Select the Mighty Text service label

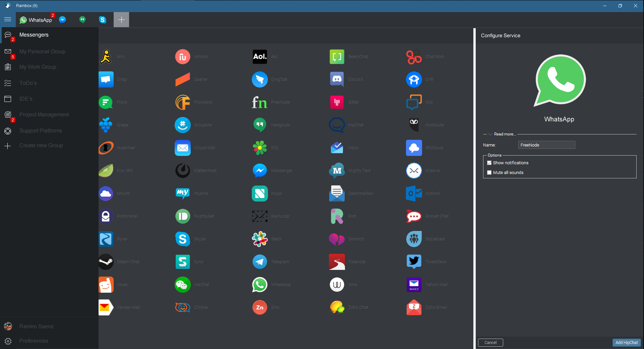[359, 171]
